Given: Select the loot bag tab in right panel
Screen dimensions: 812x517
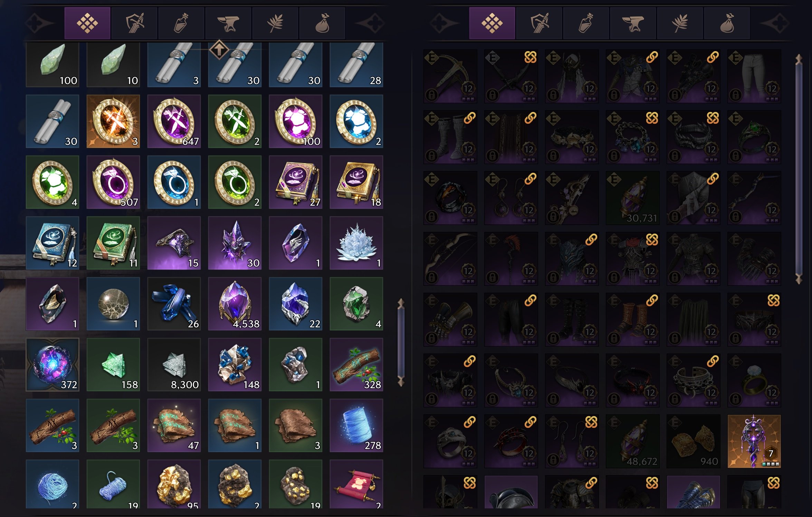Looking at the screenshot, I should click(x=727, y=23).
